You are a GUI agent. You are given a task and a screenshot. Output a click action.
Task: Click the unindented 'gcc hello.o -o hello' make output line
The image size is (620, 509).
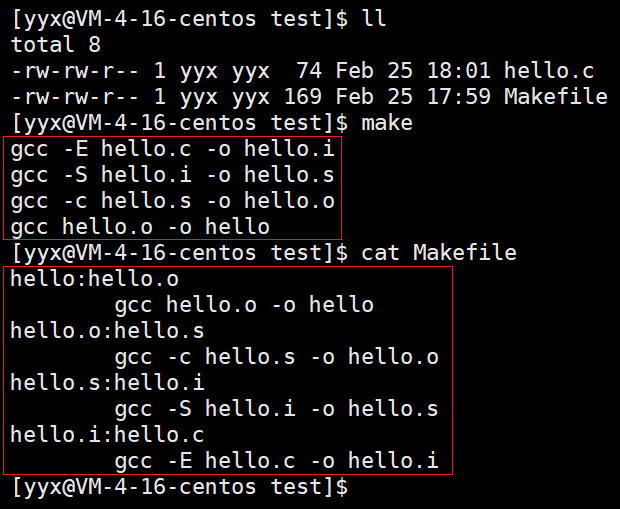click(141, 227)
